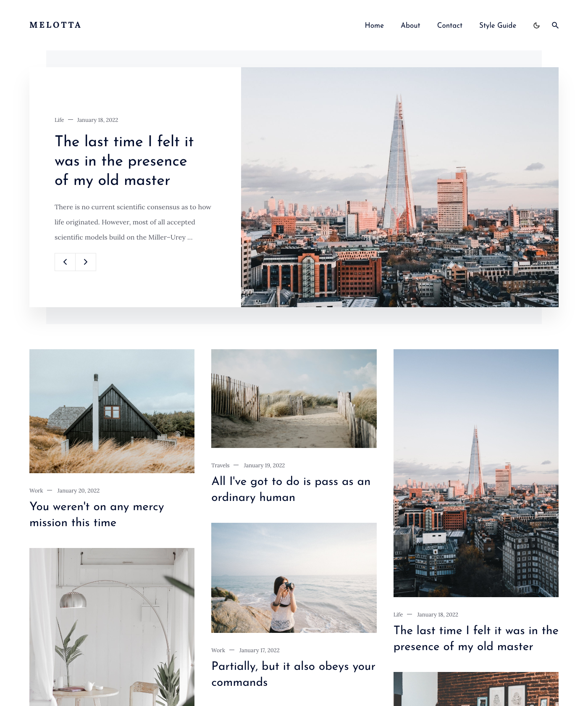This screenshot has height=706, width=588.
Task: Open 'All I've got to do' post title
Action: pyautogui.click(x=291, y=489)
